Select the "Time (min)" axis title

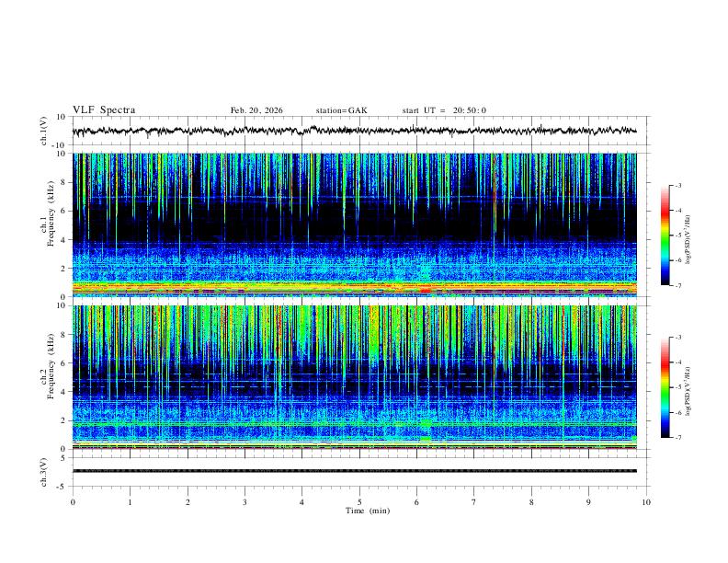click(368, 511)
